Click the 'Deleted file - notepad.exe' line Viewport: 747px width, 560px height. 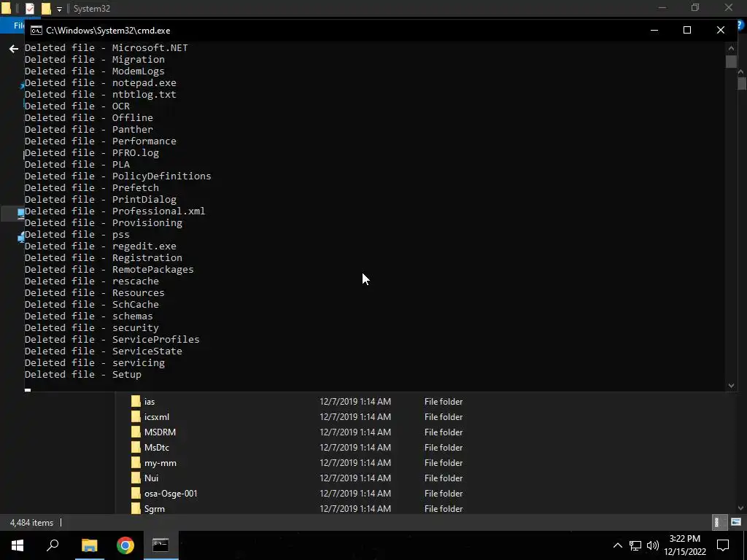coord(101,82)
